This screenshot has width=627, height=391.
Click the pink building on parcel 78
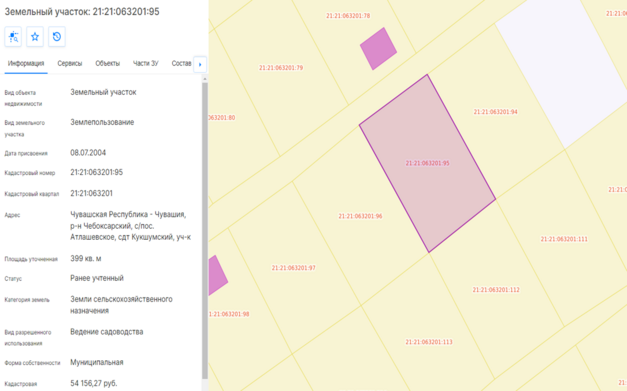coord(378,49)
